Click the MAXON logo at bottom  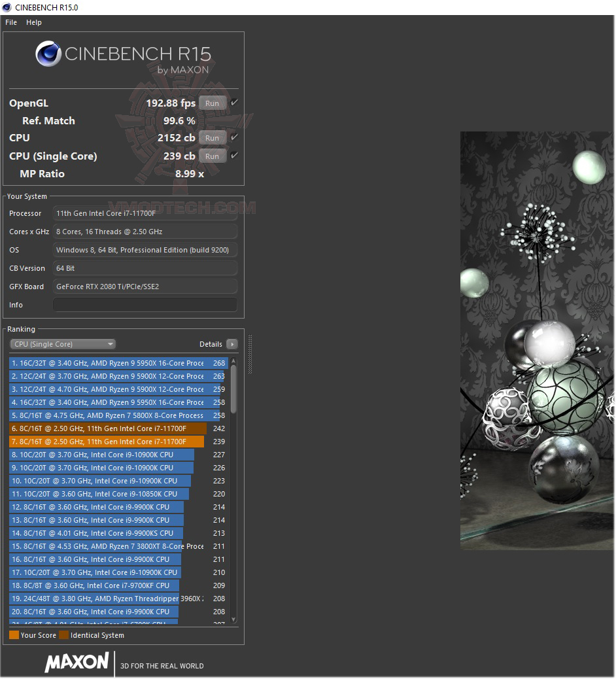pos(77,662)
